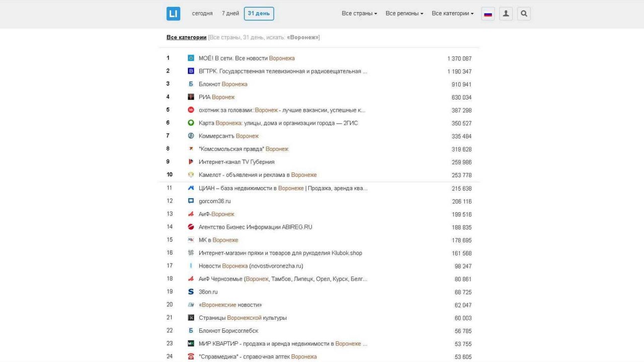
Task: Click visitor count 387 298
Action: tap(461, 110)
